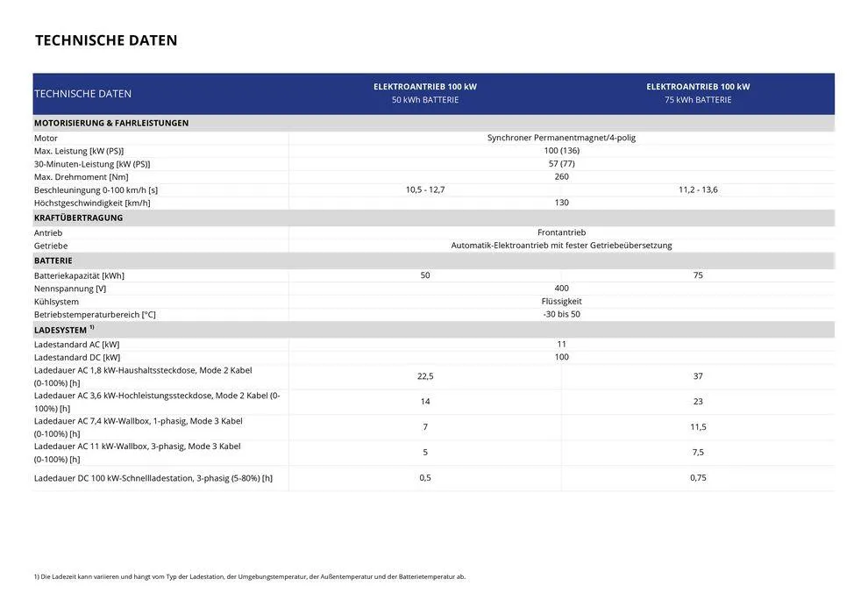The width and height of the screenshot is (868, 614).
Task: Click 'MOTORISIERUNG & FAHRLEISTUNGEN' section header
Action: click(111, 124)
